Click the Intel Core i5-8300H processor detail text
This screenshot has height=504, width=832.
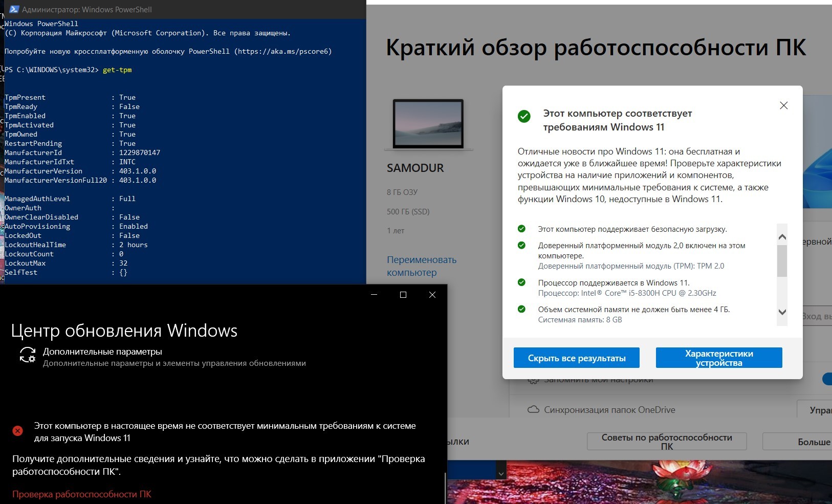click(x=627, y=293)
